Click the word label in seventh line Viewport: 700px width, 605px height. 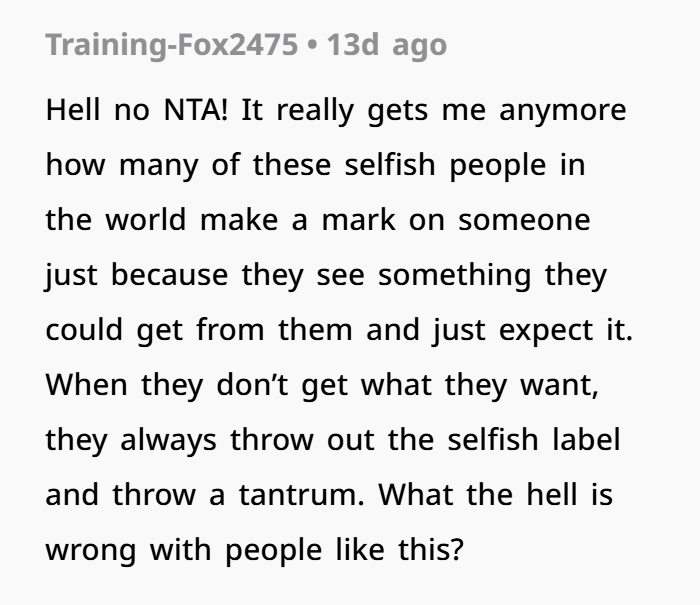coord(586,439)
